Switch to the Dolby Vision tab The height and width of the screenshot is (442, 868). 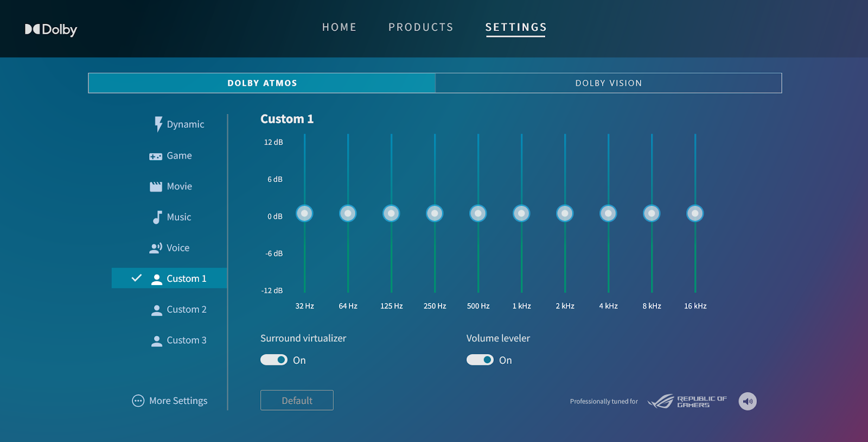coord(609,83)
